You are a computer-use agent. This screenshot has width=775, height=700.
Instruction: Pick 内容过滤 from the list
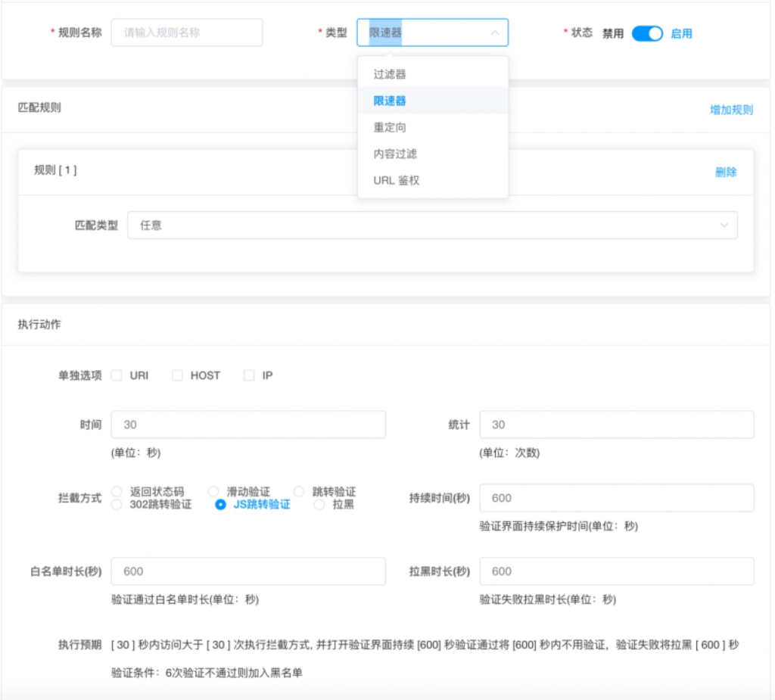pyautogui.click(x=432, y=154)
